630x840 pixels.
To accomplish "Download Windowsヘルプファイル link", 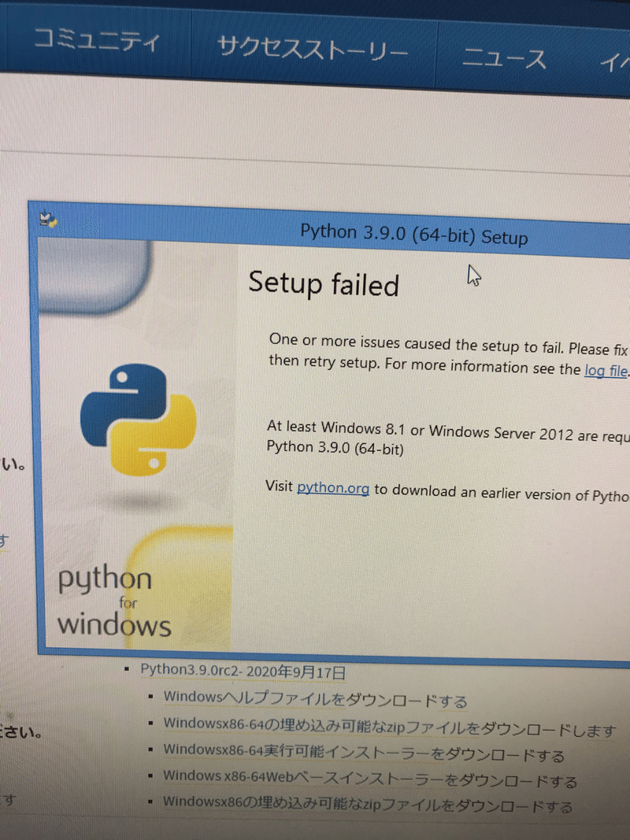I will click(315, 698).
